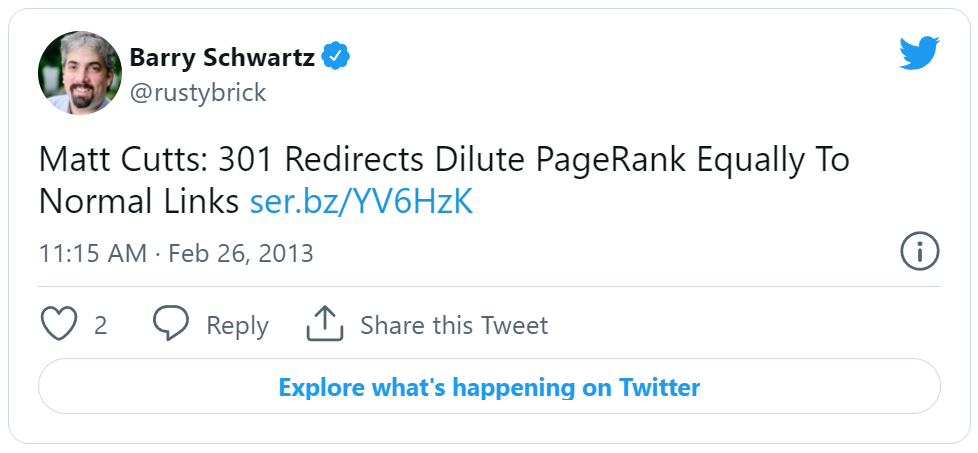Click the Matt Cutts tweet text line

[443, 160]
